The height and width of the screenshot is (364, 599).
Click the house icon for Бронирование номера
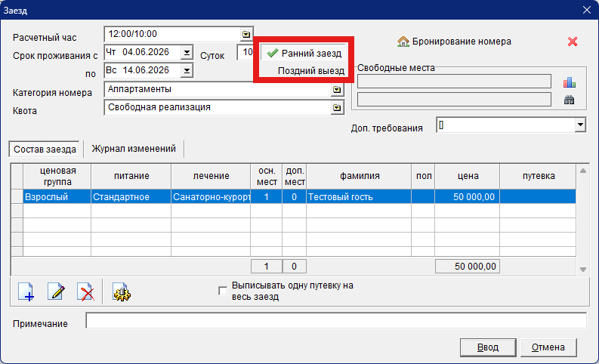403,42
